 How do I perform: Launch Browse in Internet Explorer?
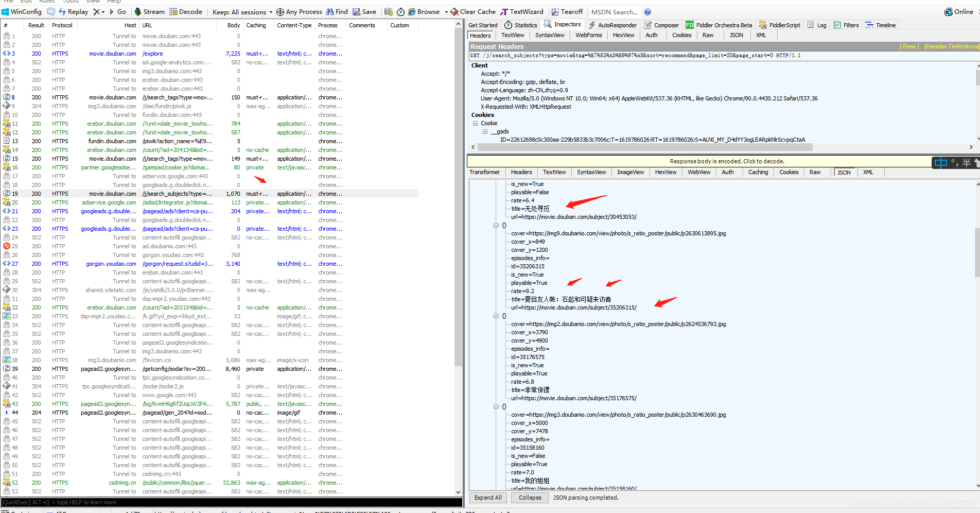click(424, 12)
